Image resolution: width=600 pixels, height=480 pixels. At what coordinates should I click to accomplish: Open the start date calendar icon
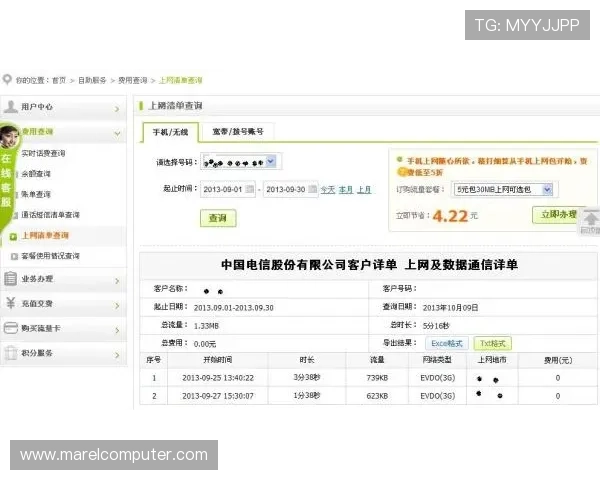click(x=249, y=189)
